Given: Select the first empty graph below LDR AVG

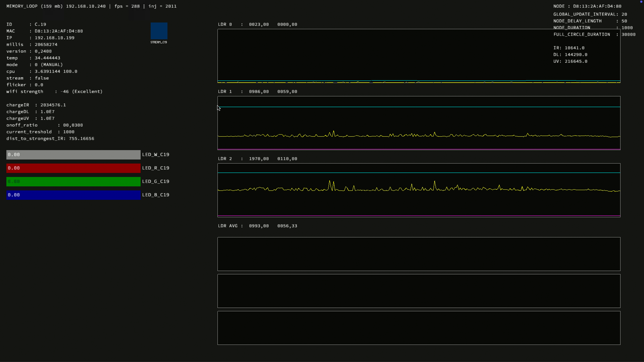Looking at the screenshot, I should [418, 254].
